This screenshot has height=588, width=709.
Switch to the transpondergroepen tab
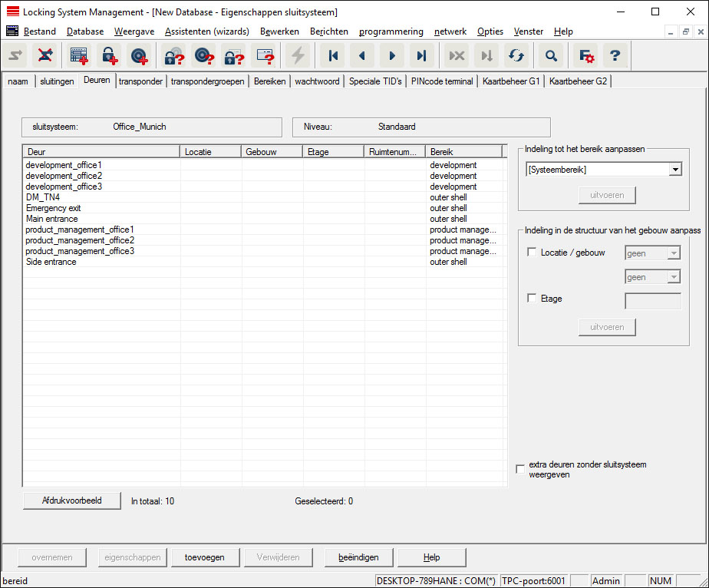(x=208, y=81)
